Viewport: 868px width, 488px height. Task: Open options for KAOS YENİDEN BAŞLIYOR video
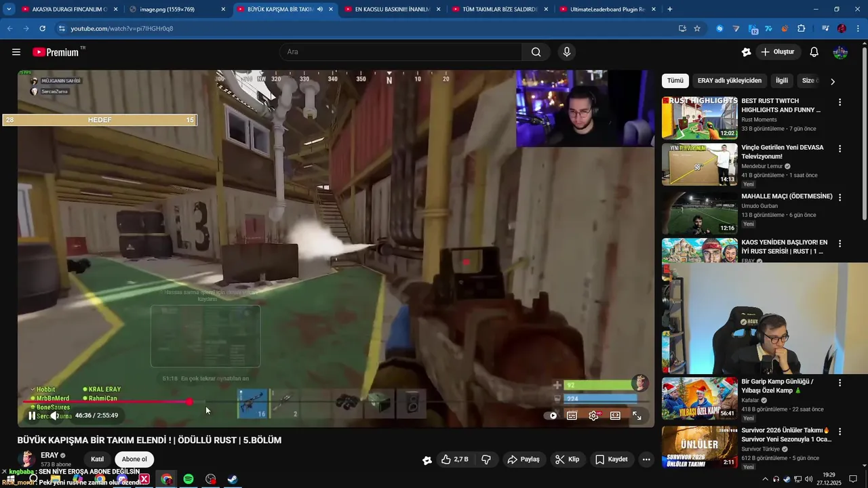coord(840,243)
